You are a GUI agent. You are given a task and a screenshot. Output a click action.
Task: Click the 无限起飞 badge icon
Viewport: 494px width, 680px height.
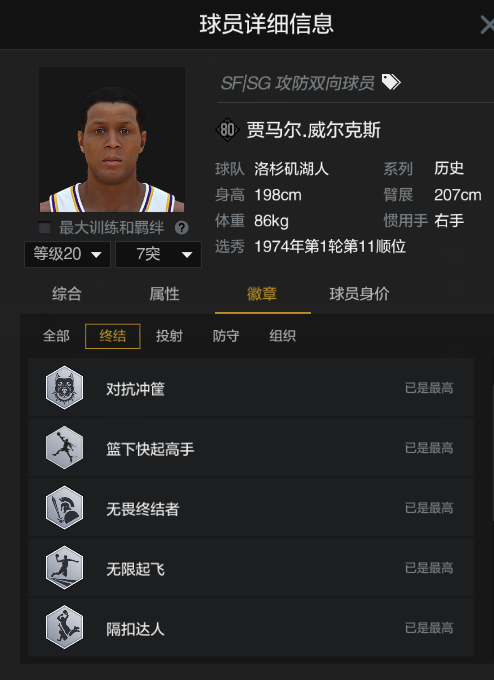tap(64, 567)
